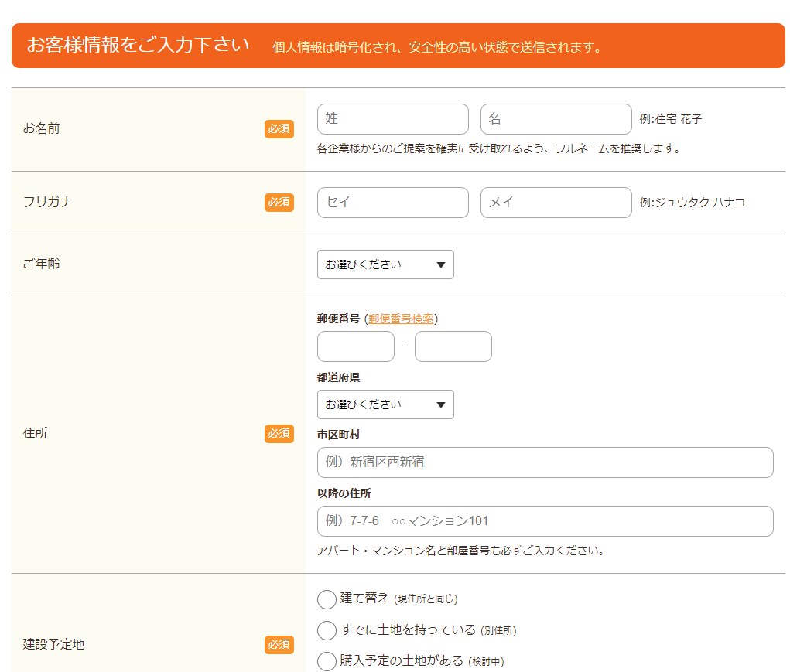Expand the 都道府県 prefecture dropdown
The width and height of the screenshot is (790, 672).
pos(385,404)
